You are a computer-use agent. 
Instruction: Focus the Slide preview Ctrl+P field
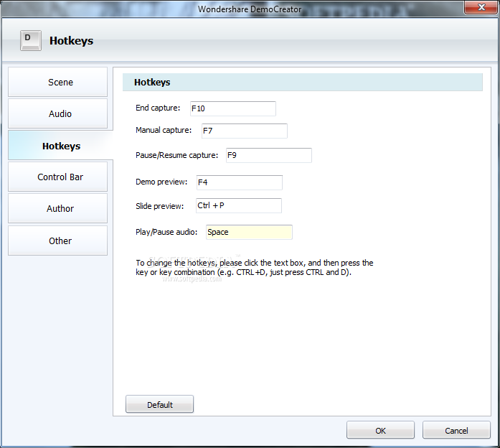click(238, 205)
